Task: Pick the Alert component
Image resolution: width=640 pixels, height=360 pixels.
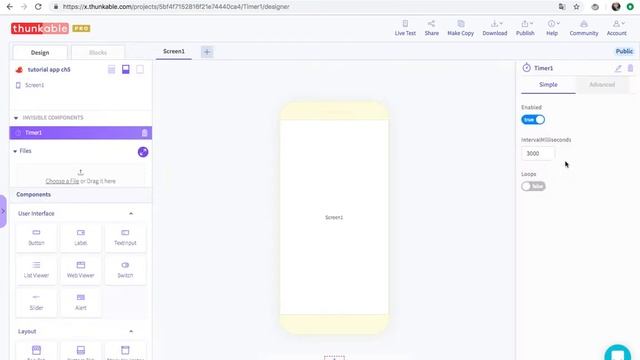Action: pyautogui.click(x=81, y=302)
